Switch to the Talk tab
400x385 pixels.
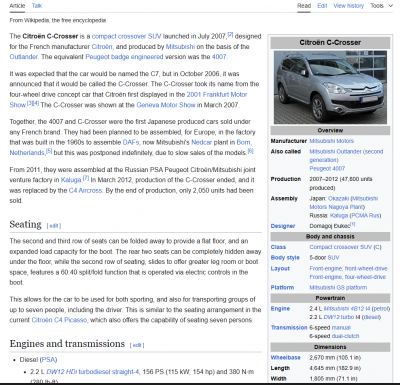coord(37,6)
